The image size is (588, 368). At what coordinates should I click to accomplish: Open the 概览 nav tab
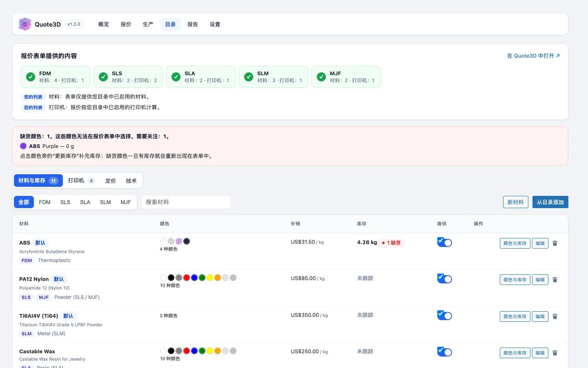coord(104,24)
